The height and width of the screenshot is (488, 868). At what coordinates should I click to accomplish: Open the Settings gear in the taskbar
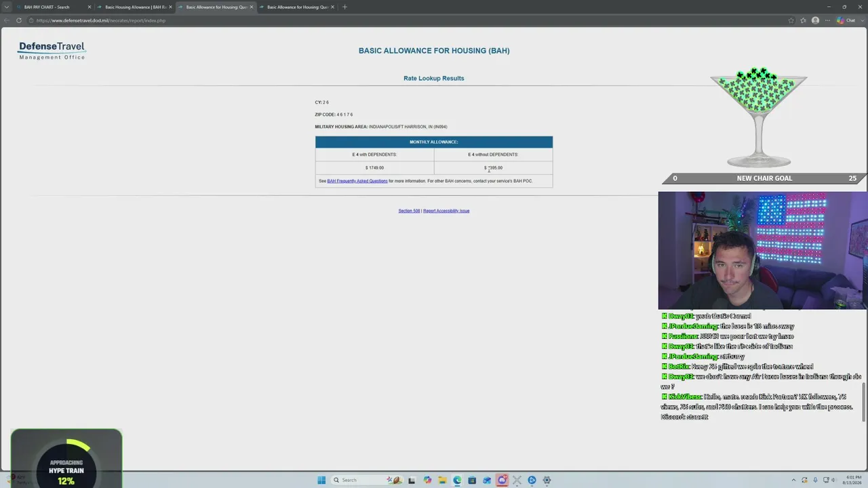[547, 480]
